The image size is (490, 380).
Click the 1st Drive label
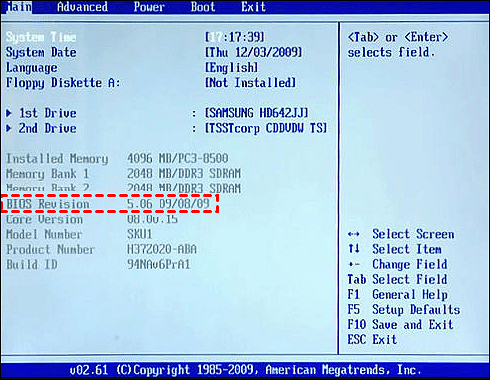click(48, 113)
